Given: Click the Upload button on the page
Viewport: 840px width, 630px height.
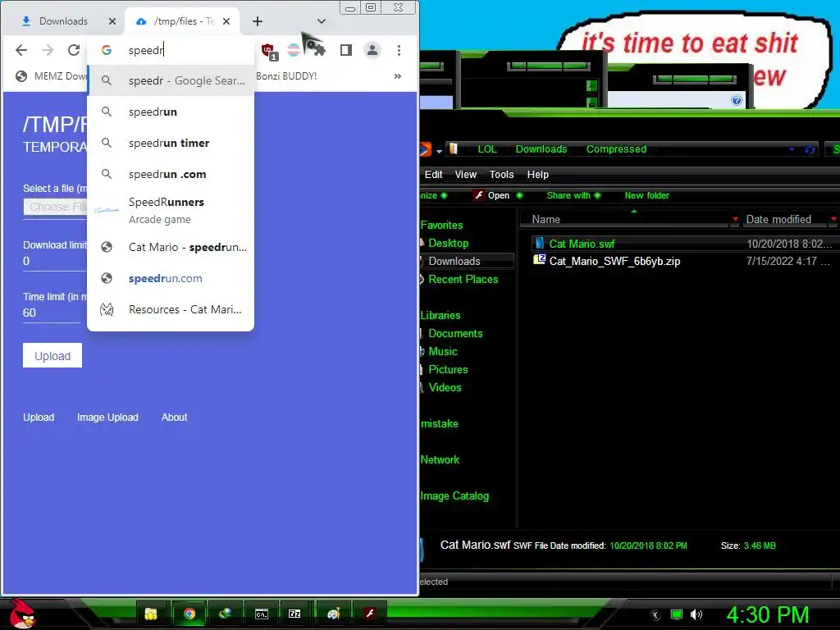Looking at the screenshot, I should [x=52, y=356].
